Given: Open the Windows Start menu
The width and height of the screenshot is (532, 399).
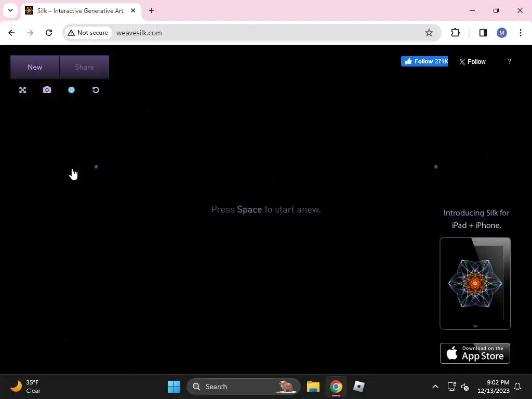Looking at the screenshot, I should (x=174, y=387).
